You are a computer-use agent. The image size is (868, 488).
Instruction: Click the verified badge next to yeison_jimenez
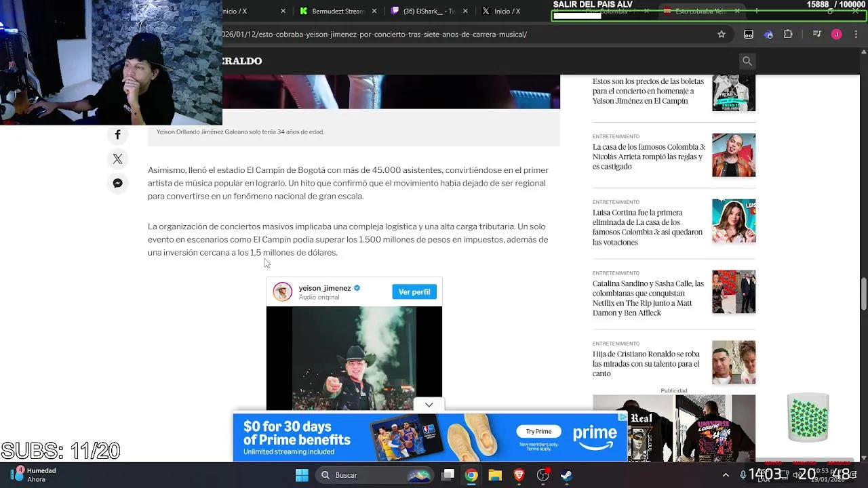coord(357,288)
